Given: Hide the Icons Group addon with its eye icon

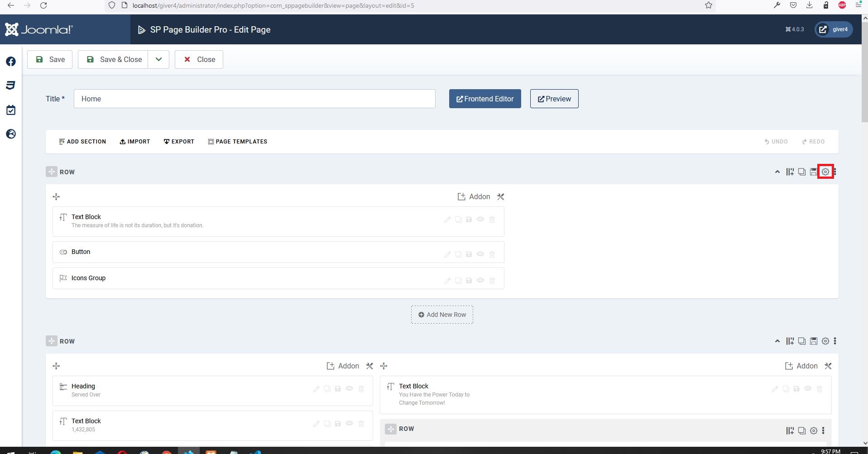Looking at the screenshot, I should tap(480, 281).
